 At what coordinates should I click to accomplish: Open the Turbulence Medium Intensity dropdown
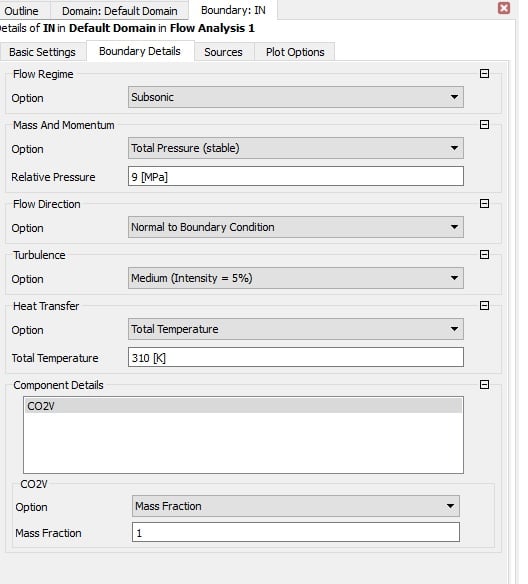click(296, 278)
